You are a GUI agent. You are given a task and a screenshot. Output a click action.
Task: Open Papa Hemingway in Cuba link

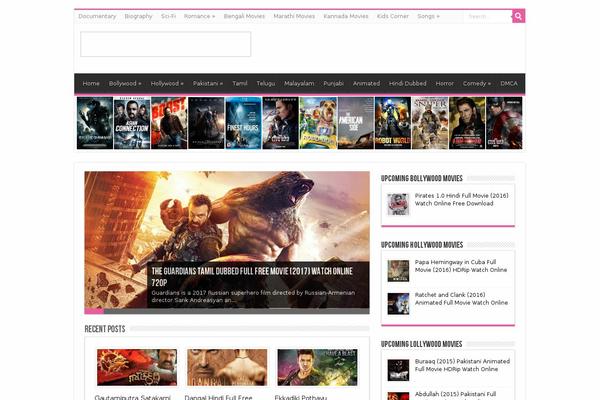[x=461, y=266]
